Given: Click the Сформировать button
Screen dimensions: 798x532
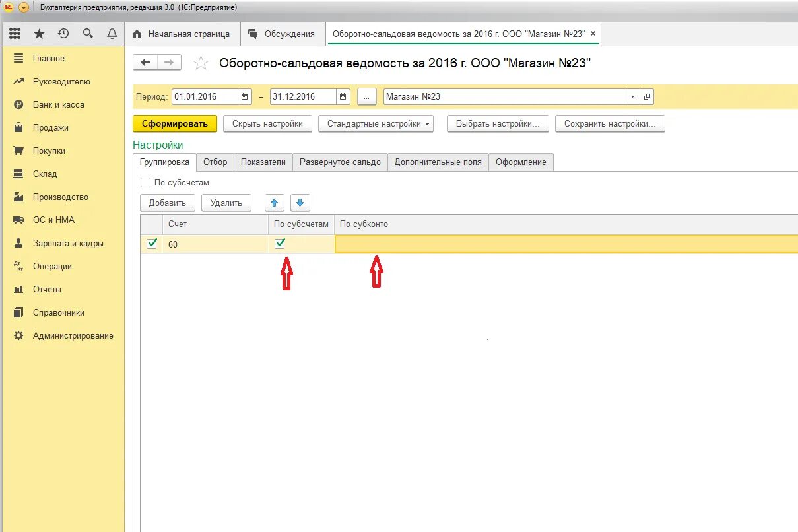Looking at the screenshot, I should [x=175, y=123].
